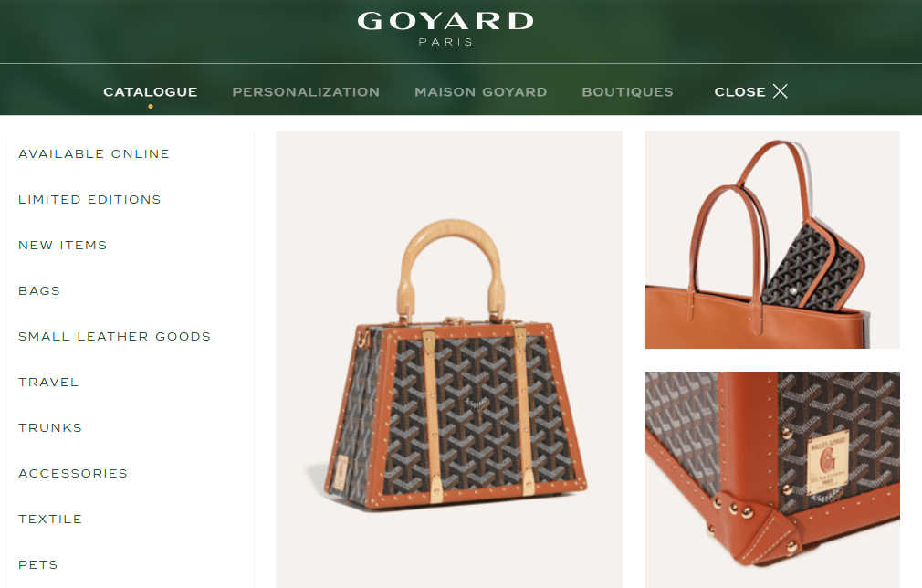Go to the Boutiques section
This screenshot has width=922, height=588.
point(627,92)
